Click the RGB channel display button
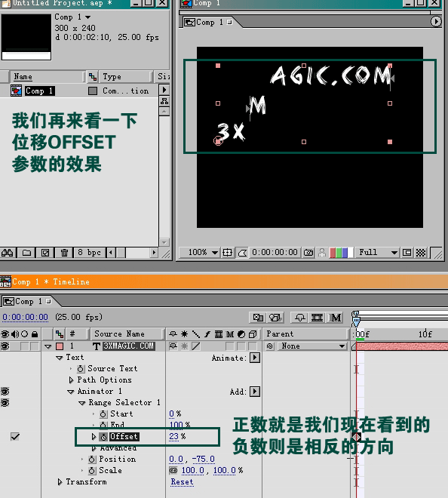 [x=342, y=253]
